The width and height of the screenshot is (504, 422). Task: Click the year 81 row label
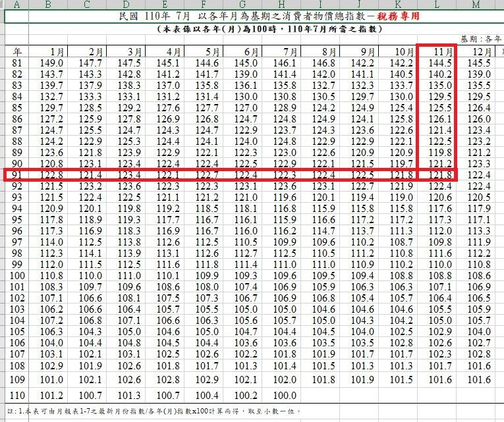click(16, 63)
